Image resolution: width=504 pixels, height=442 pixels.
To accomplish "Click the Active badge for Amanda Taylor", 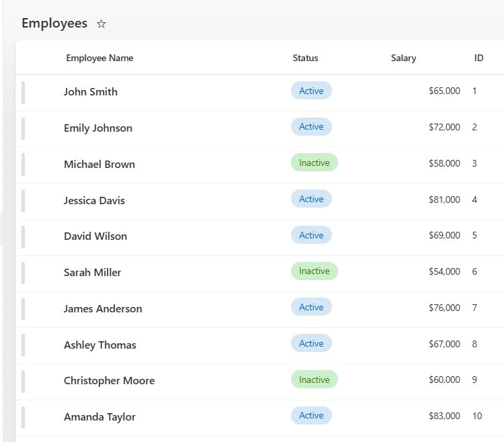I will click(x=311, y=415).
